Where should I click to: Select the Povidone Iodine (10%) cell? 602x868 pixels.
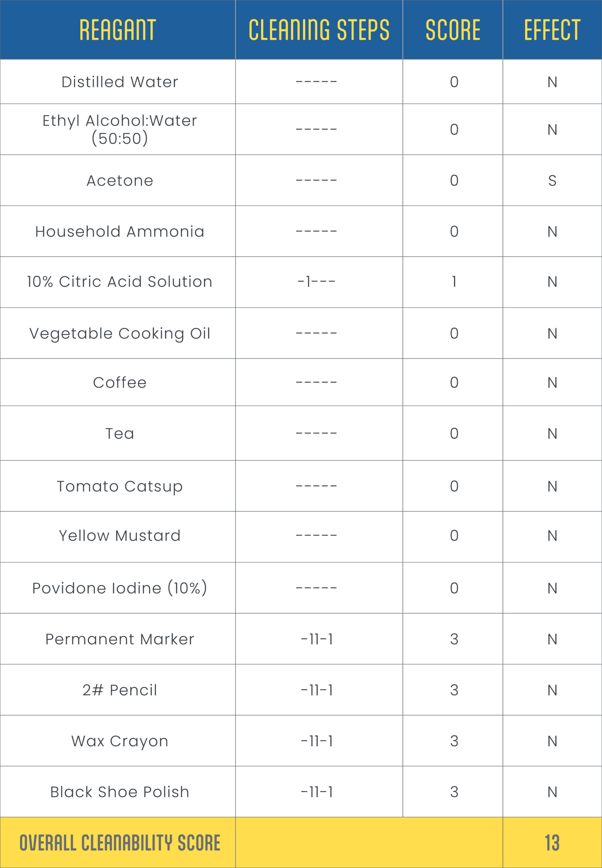pyautogui.click(x=119, y=588)
